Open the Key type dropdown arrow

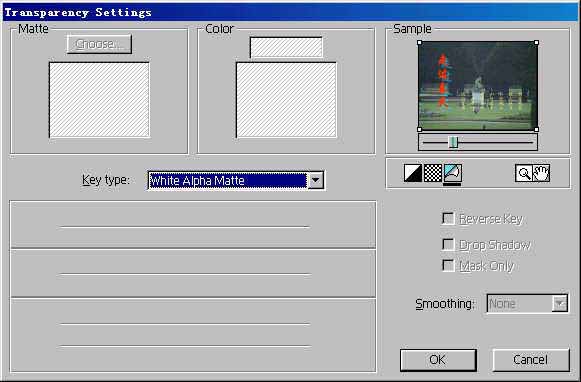point(316,180)
